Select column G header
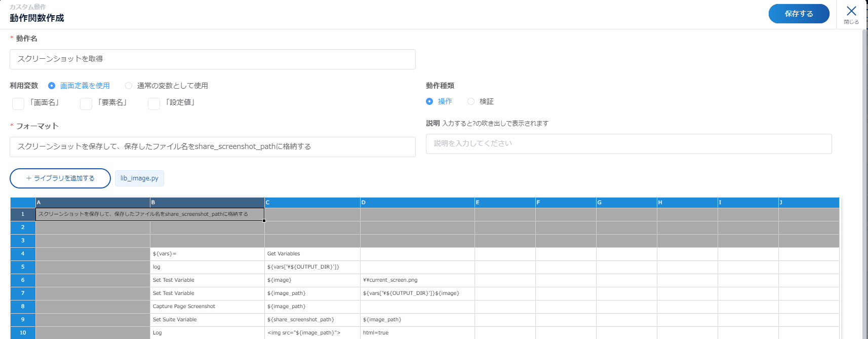Screen dimensions: 868x339 pos(626,202)
